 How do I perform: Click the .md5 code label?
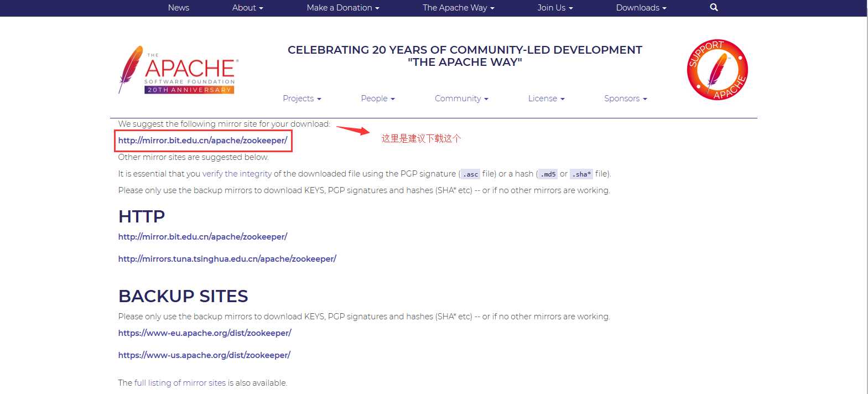pyautogui.click(x=548, y=174)
